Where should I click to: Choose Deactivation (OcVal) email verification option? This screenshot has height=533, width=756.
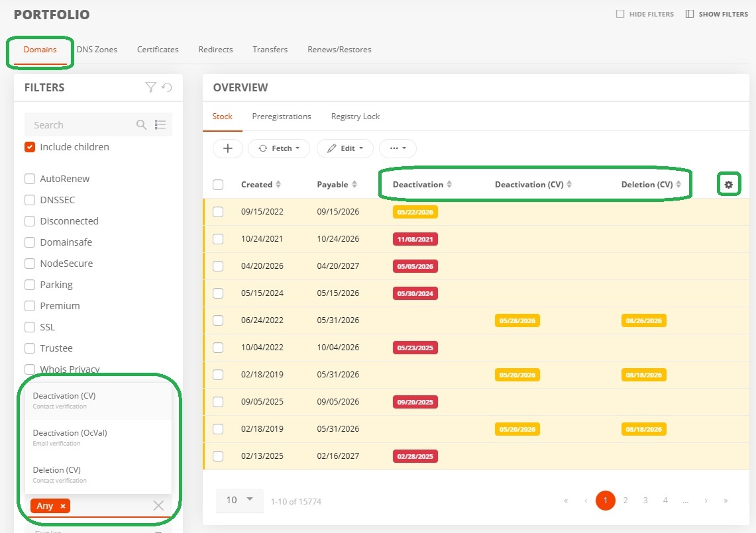coord(98,438)
